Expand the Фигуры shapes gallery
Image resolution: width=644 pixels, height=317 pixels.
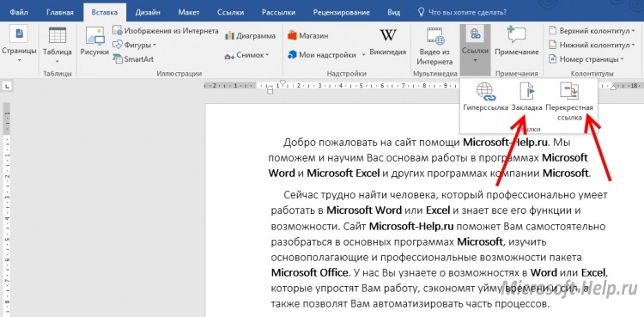point(135,45)
